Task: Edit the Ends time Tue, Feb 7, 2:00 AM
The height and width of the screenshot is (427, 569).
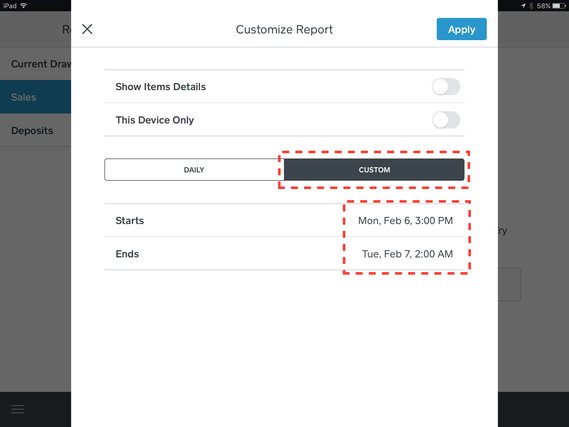Action: pos(407,254)
